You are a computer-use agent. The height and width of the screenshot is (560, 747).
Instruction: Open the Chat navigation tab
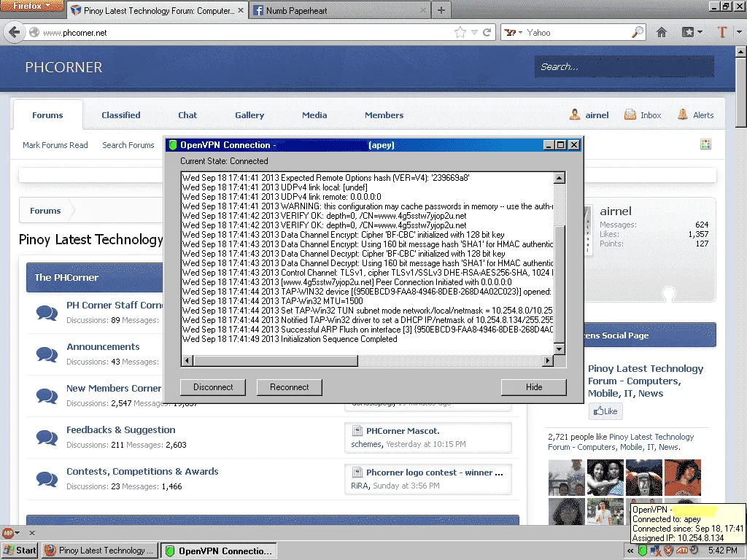tap(187, 114)
